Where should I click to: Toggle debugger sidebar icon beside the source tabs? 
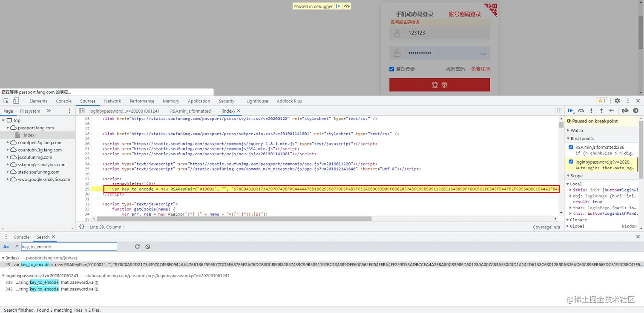(x=558, y=111)
